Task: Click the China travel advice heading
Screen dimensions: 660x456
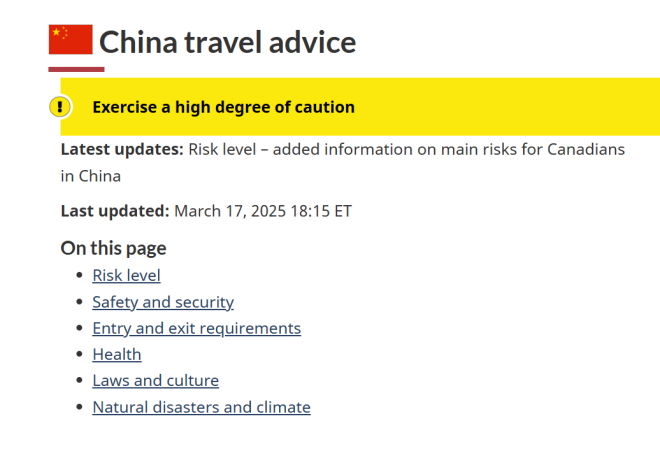Action: tap(227, 42)
